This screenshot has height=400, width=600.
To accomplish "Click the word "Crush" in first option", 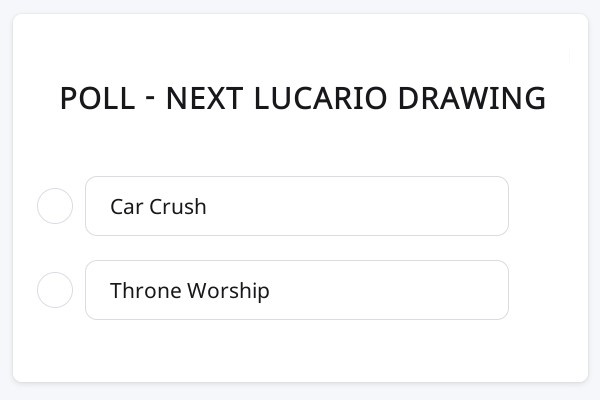I will click(178, 207).
